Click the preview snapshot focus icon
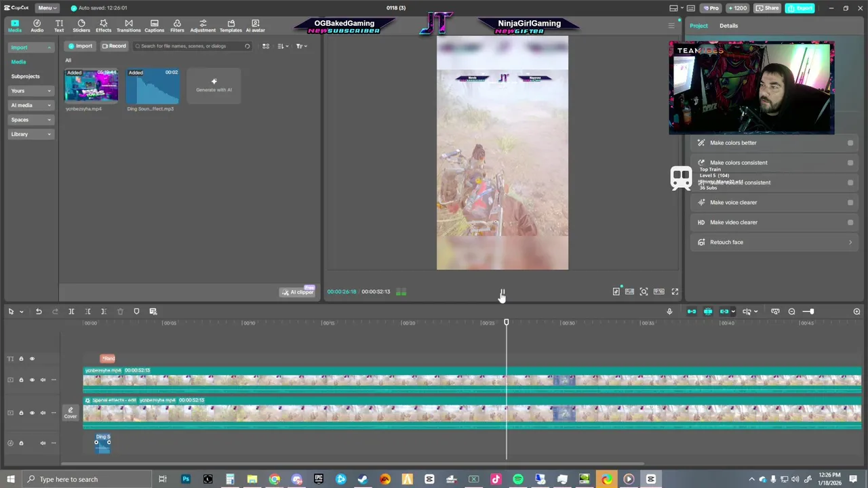This screenshot has width=868, height=488. (644, 291)
